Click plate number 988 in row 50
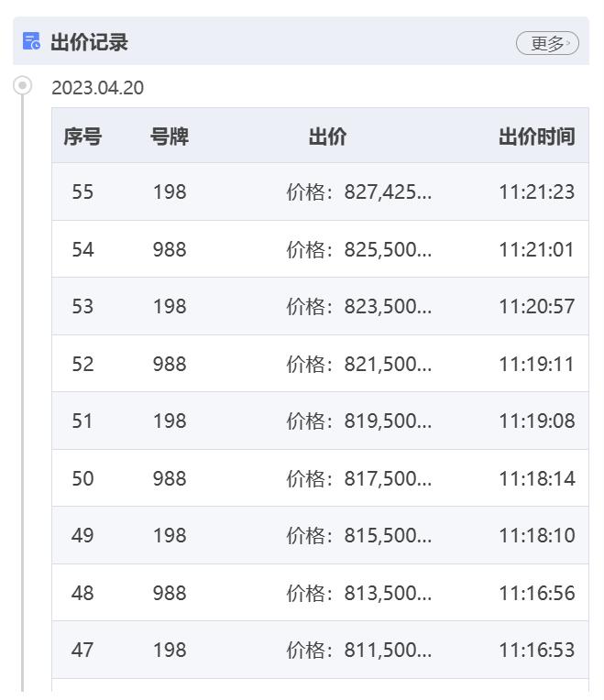604x700 pixels. [x=170, y=478]
